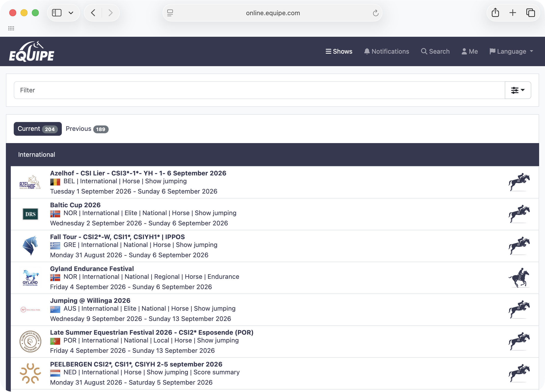Switch to the Previous shows tab
The image size is (545, 392).
coord(87,129)
